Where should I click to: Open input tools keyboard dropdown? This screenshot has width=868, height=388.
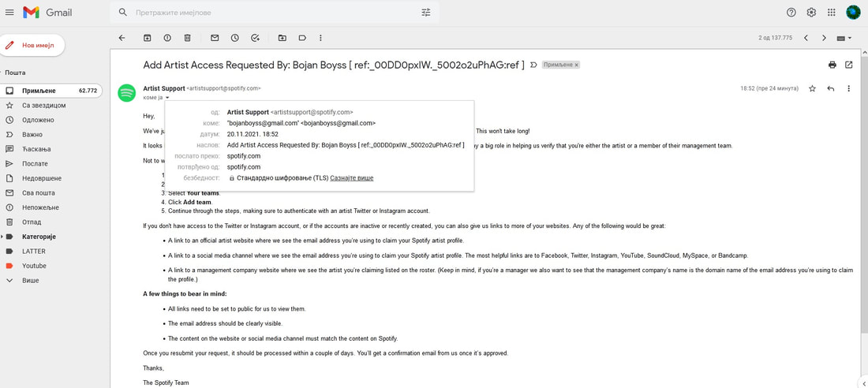844,38
